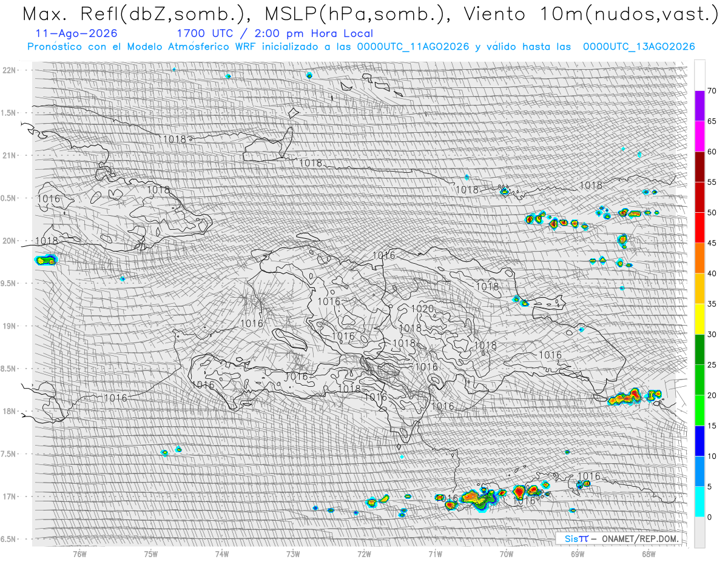
Task: Click the colorbar value "20"
Action: pos(712,395)
